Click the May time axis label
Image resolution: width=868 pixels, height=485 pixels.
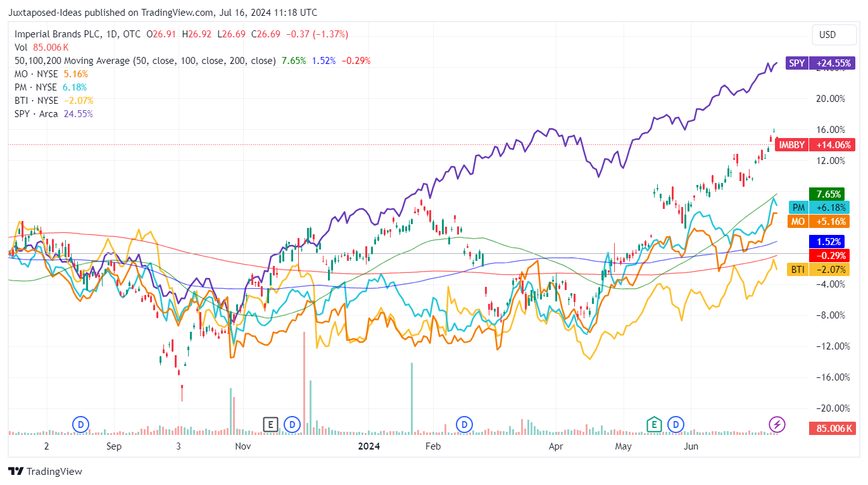[624, 446]
